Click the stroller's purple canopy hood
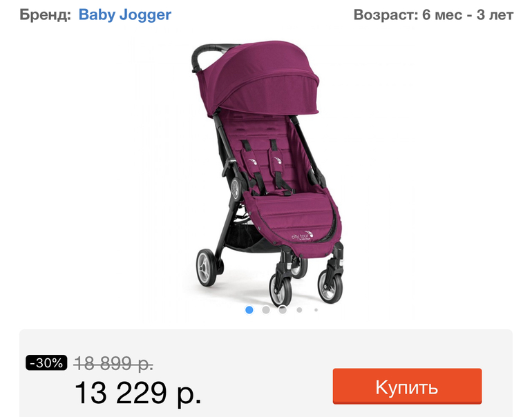This screenshot has height=417, width=532. [260, 81]
